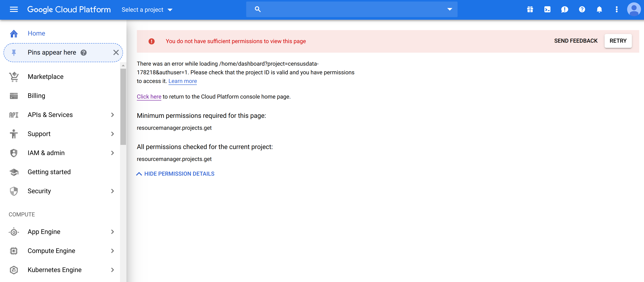Open Kubernetes Engine menu item
Image resolution: width=644 pixels, height=282 pixels.
(55, 270)
